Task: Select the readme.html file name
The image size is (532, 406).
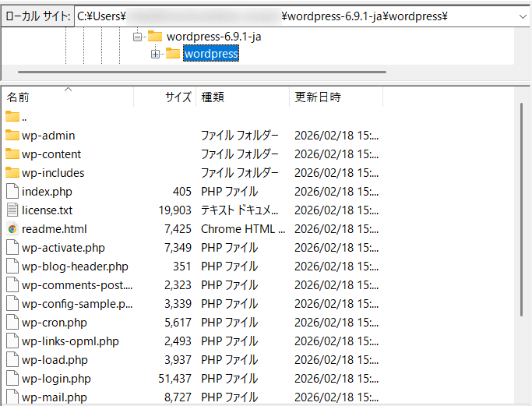Action: (55, 229)
